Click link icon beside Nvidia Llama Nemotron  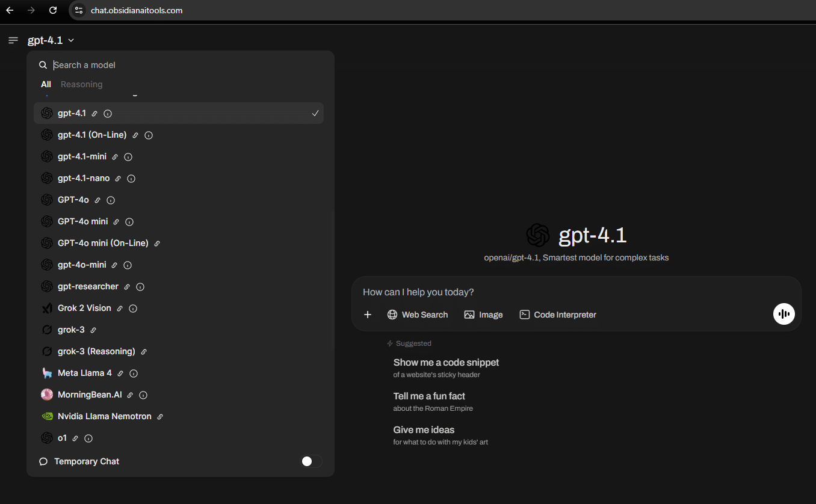click(160, 417)
